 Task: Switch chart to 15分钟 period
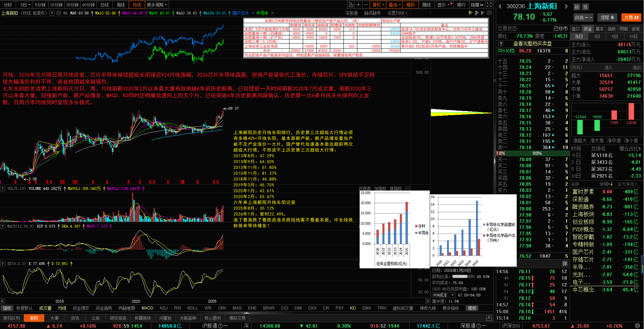[x=56, y=5]
